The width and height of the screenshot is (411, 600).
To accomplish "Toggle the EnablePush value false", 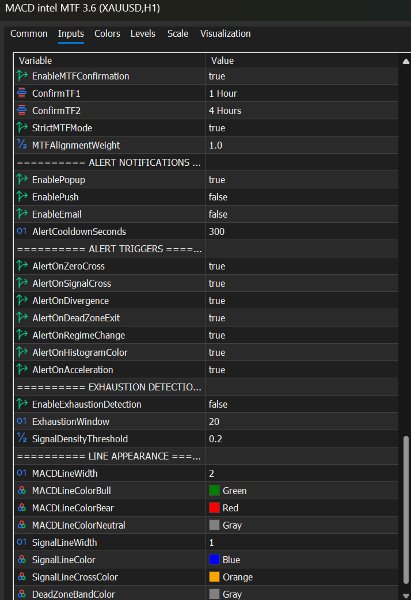I will [x=302, y=197].
